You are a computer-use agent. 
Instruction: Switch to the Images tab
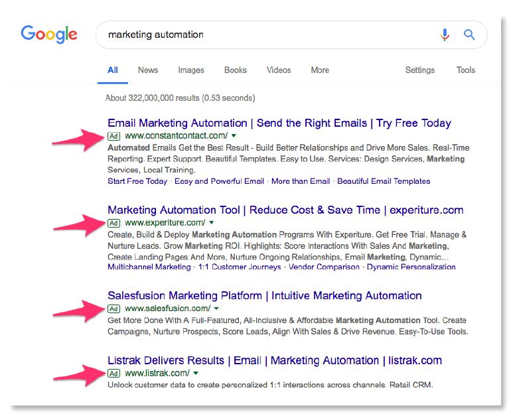[x=190, y=70]
